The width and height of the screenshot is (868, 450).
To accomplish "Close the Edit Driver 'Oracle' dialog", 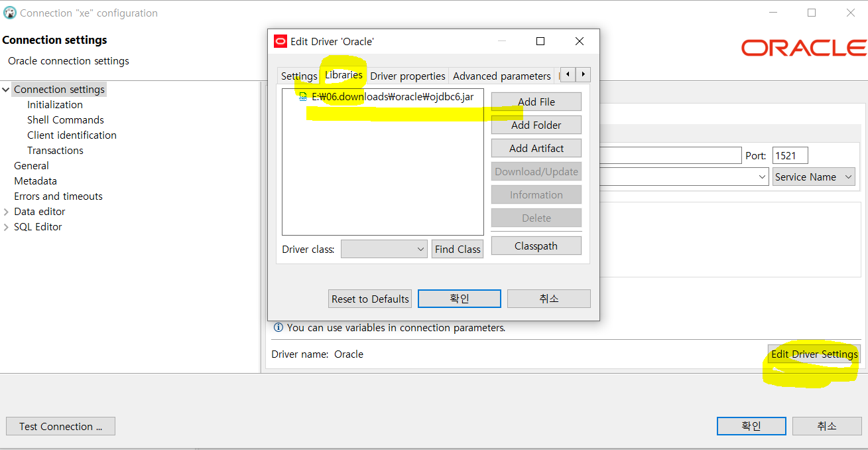I will (579, 41).
